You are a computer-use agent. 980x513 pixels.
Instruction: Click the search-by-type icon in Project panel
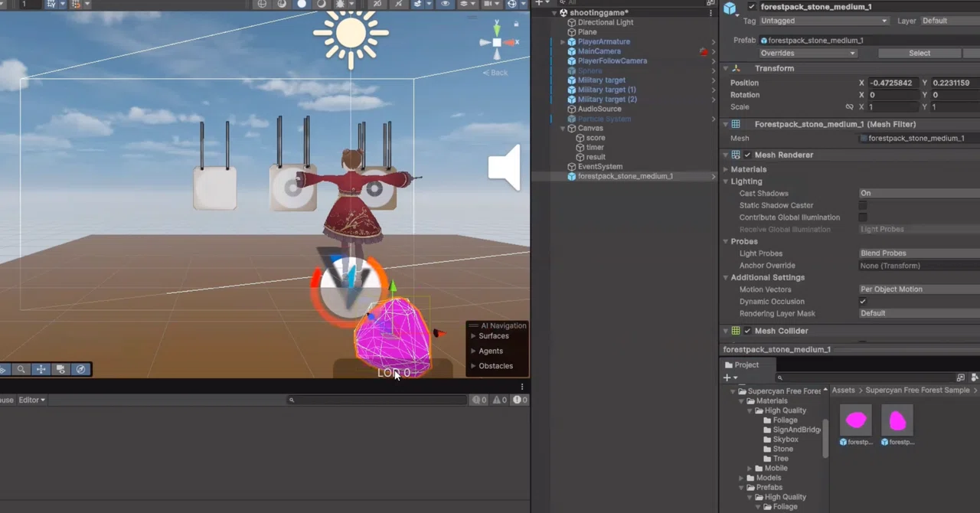point(961,377)
